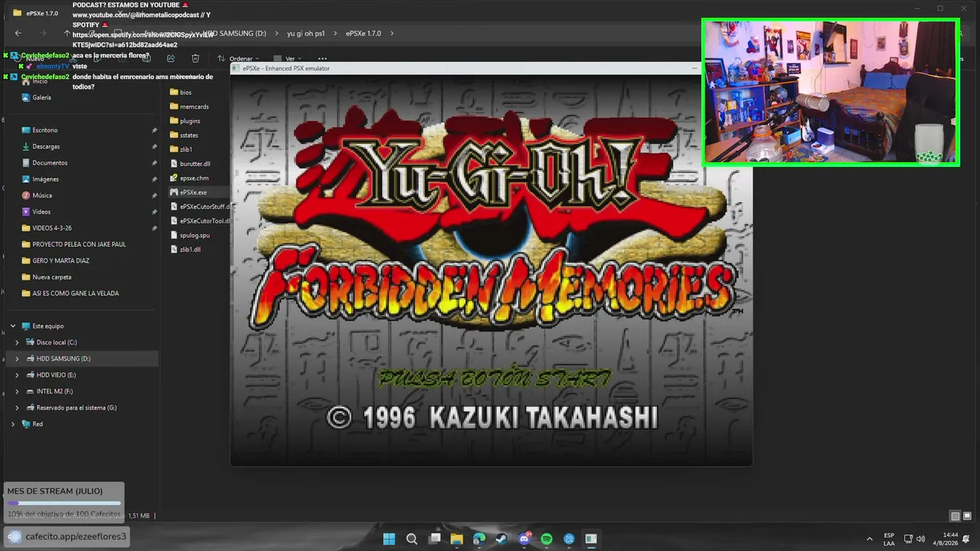This screenshot has width=980, height=551.
Task: Click the ESP LAA language indicator
Action: pyautogui.click(x=889, y=539)
